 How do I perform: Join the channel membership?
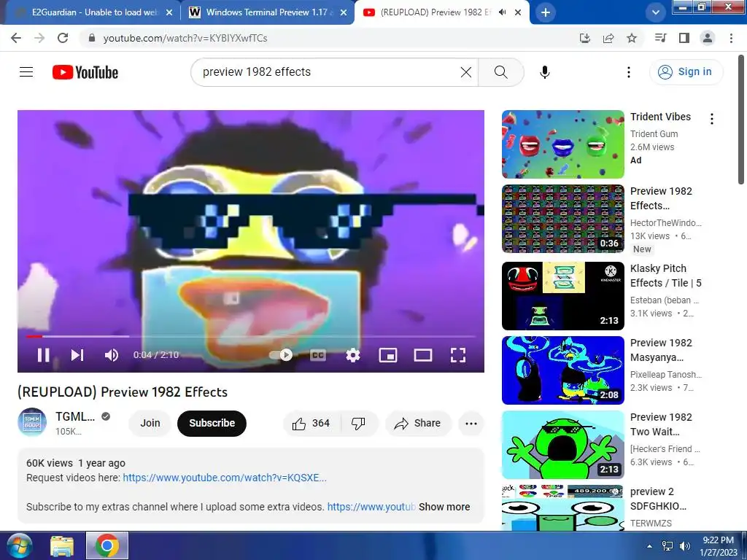coord(150,424)
